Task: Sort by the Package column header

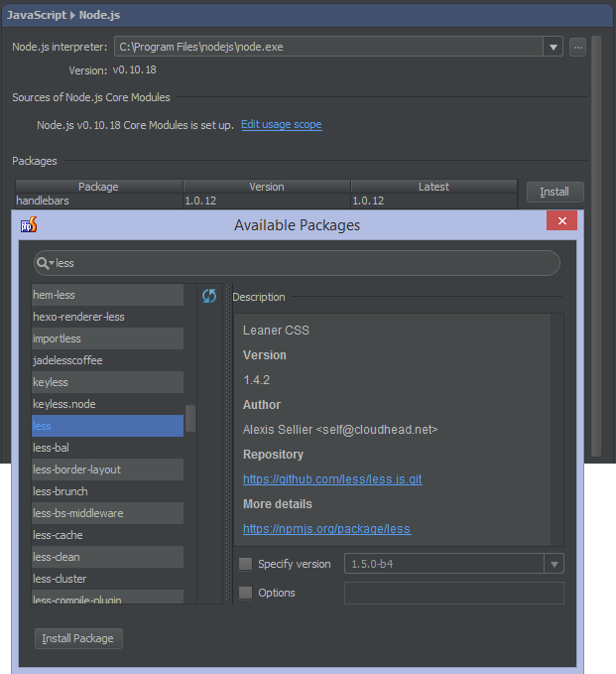Action: [x=99, y=187]
